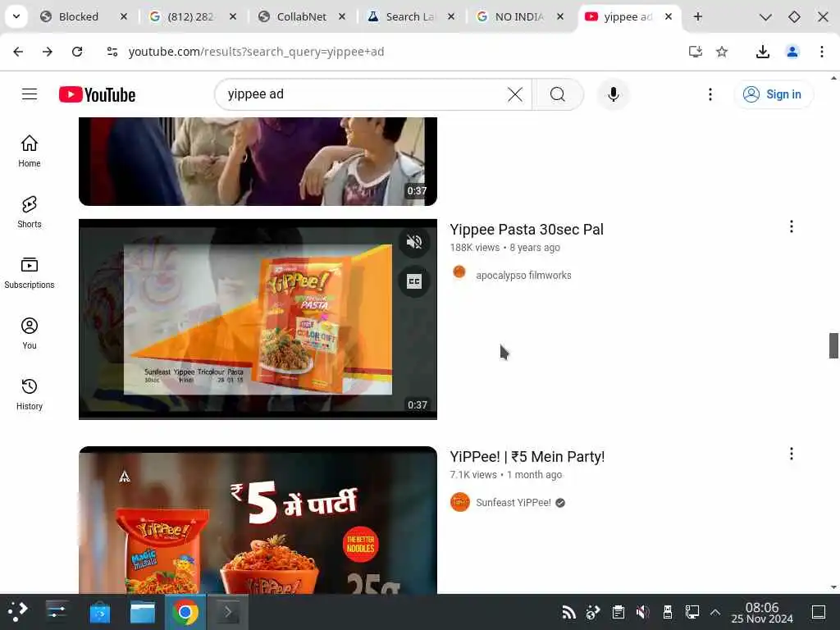Image resolution: width=840 pixels, height=630 pixels.
Task: Open the browser profile icon
Action: coord(792,52)
